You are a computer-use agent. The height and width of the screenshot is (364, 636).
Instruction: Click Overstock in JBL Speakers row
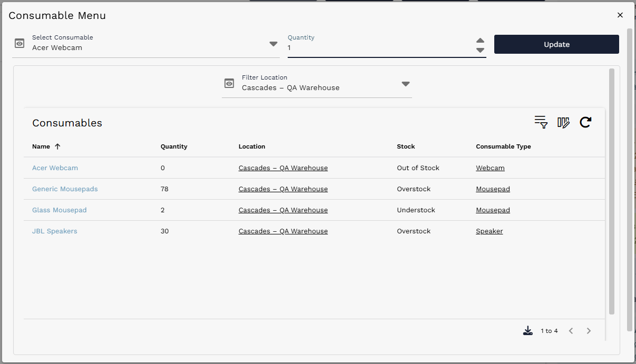point(414,231)
